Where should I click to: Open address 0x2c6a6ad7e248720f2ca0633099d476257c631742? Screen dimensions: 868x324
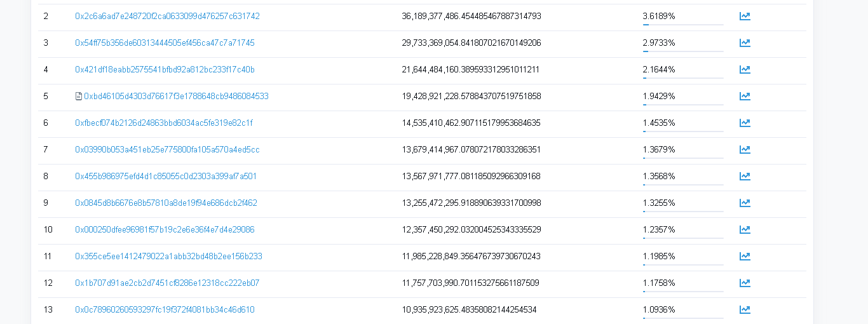click(167, 17)
